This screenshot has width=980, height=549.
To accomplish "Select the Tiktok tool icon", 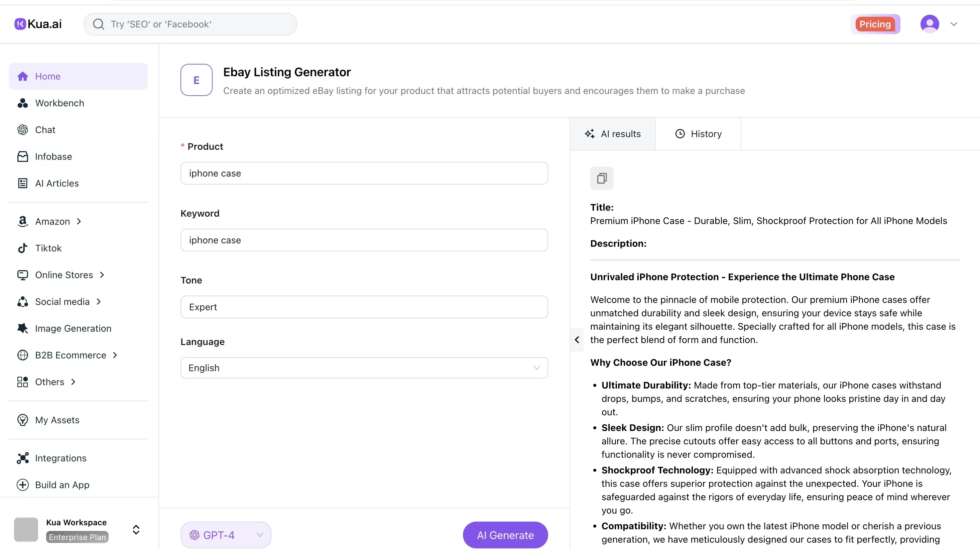I will 23,248.
